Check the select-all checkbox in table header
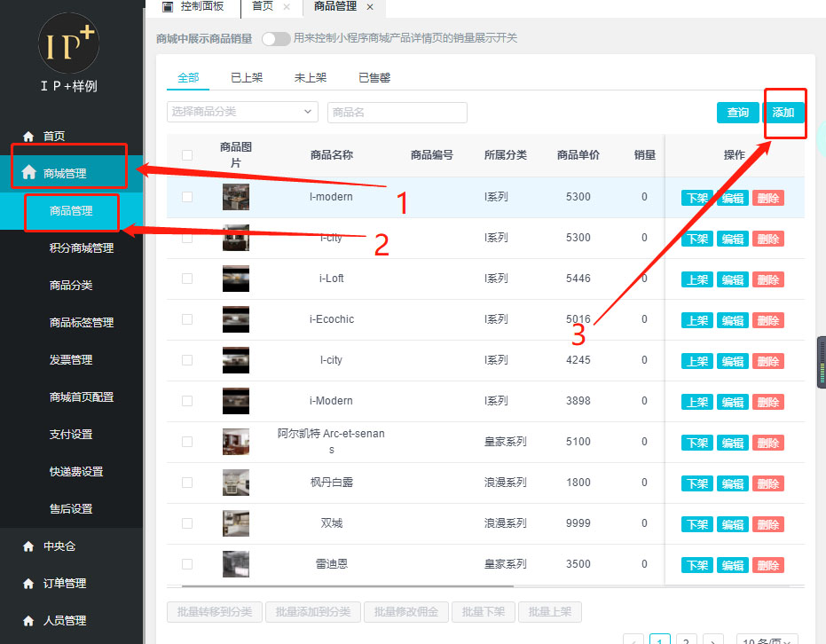 coord(187,155)
